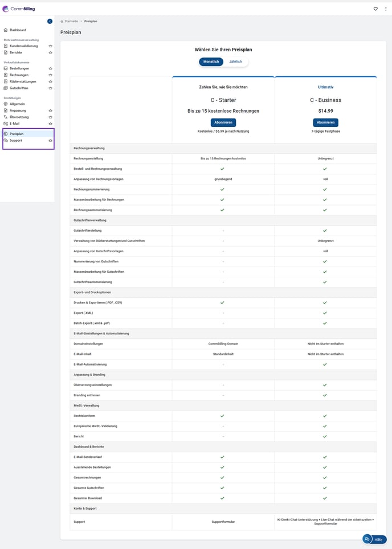This screenshot has height=549, width=392.
Task: Click the Gutschriften icon in sidebar
Action: click(6, 88)
